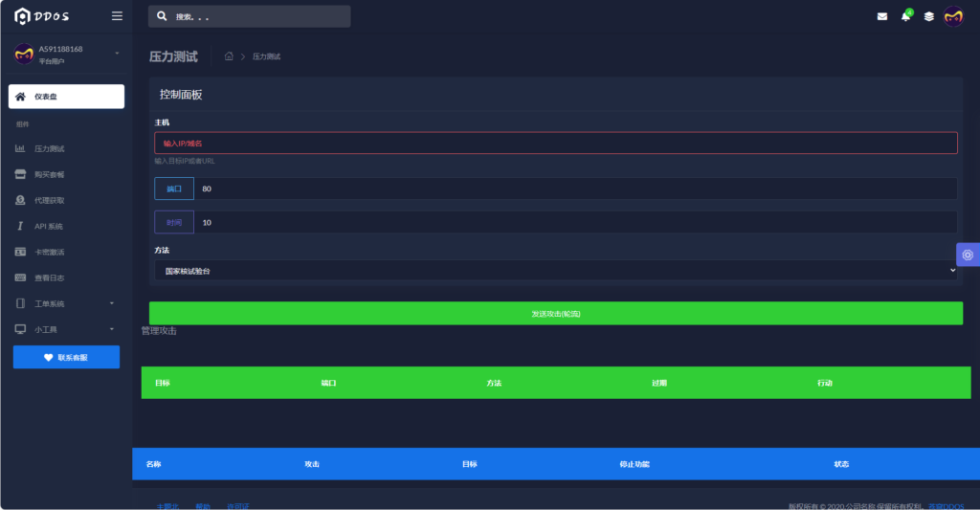This screenshot has height=510, width=980.
Task: Go to 查看日志 in the sidebar
Action: [x=49, y=277]
